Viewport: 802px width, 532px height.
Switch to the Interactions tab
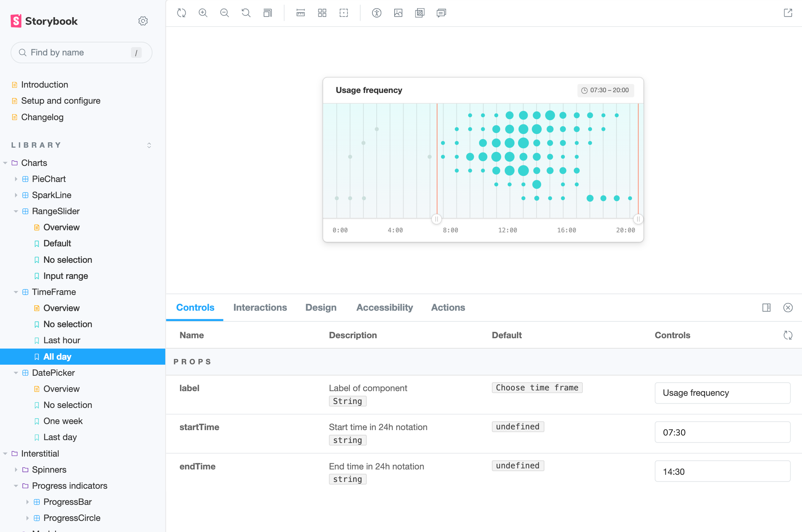pyautogui.click(x=260, y=307)
